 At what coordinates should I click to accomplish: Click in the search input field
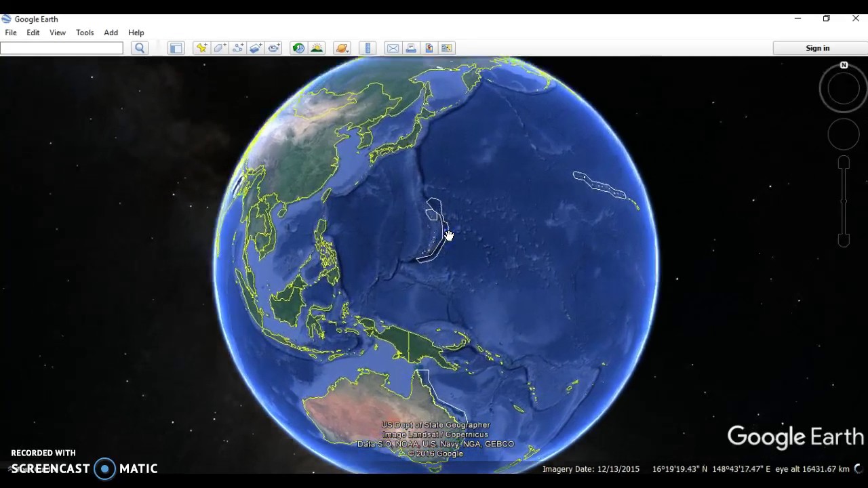pyautogui.click(x=62, y=48)
